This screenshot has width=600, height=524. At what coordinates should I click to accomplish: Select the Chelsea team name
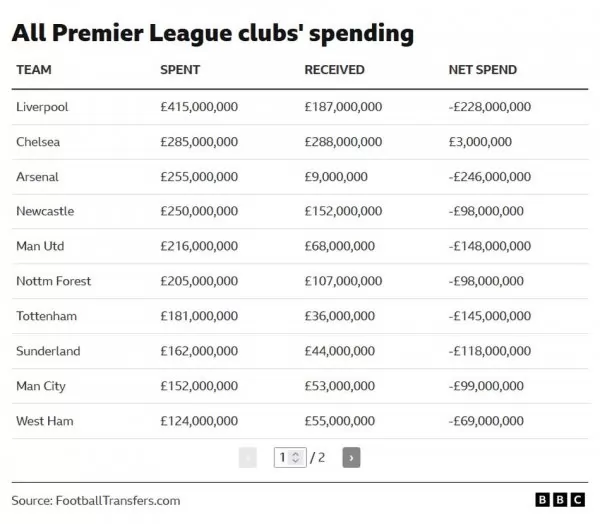click(38, 142)
